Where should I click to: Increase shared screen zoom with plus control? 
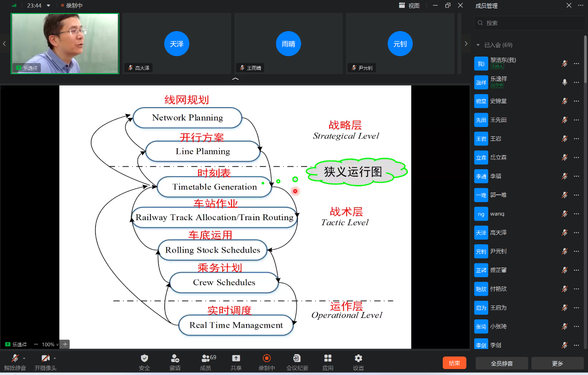[64, 344]
